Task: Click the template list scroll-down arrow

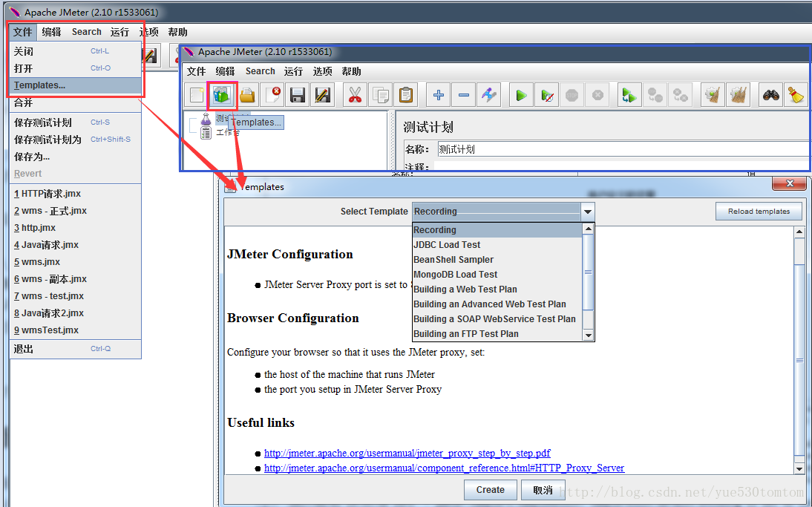Action: click(x=588, y=336)
